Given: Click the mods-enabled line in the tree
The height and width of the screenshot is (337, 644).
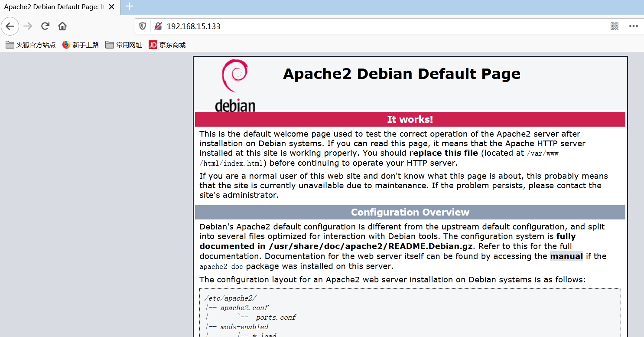Looking at the screenshot, I should pyautogui.click(x=244, y=327).
